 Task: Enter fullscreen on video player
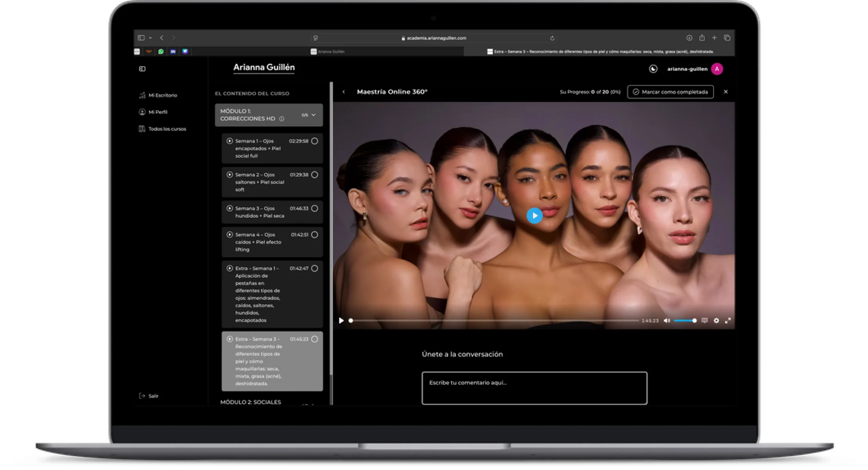728,320
